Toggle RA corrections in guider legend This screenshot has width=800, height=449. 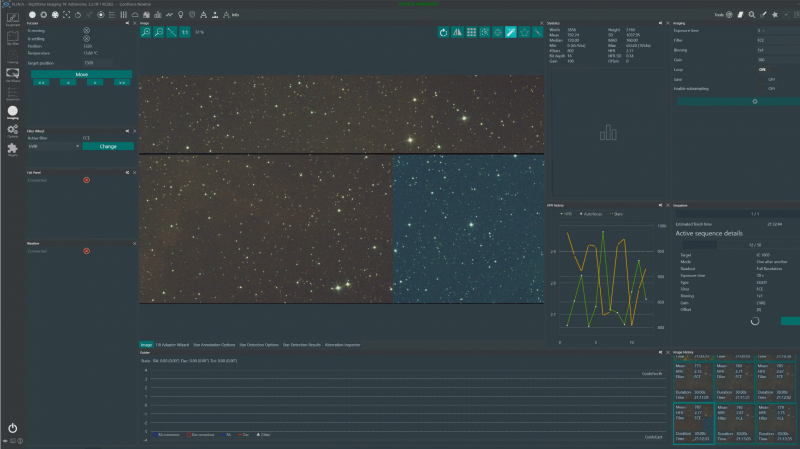(167, 435)
